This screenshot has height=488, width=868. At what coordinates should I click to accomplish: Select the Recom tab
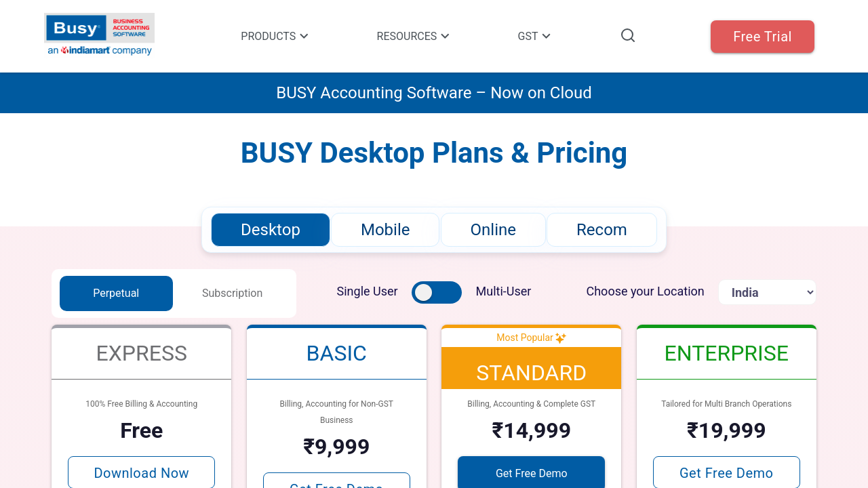click(601, 230)
